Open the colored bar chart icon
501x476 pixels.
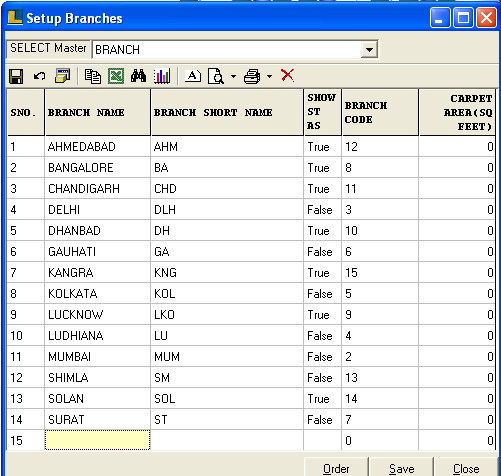coord(162,76)
